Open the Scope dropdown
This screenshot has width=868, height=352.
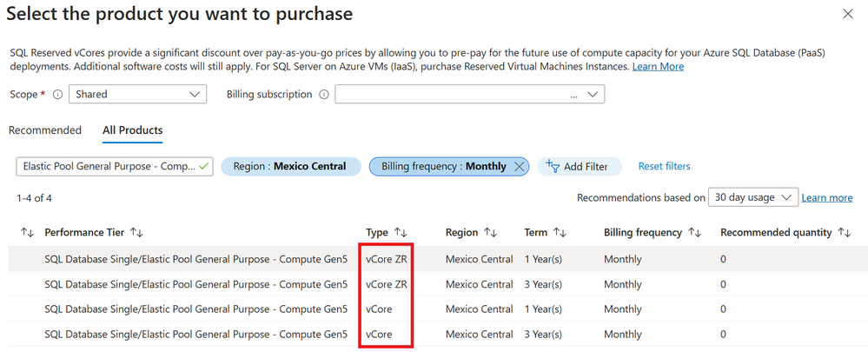click(137, 95)
